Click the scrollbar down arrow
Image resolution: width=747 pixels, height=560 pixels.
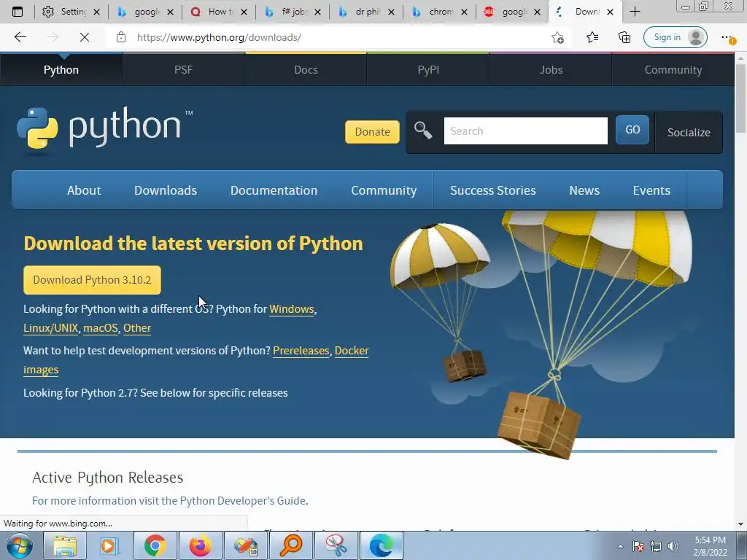[x=740, y=524]
